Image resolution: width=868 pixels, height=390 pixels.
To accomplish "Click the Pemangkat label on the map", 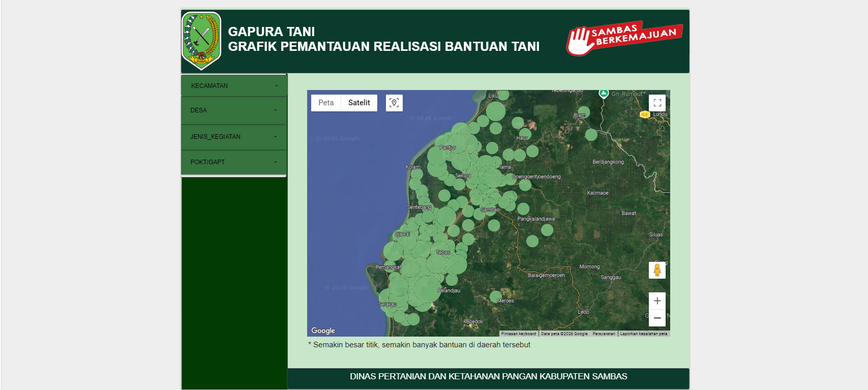I will pos(388,267).
